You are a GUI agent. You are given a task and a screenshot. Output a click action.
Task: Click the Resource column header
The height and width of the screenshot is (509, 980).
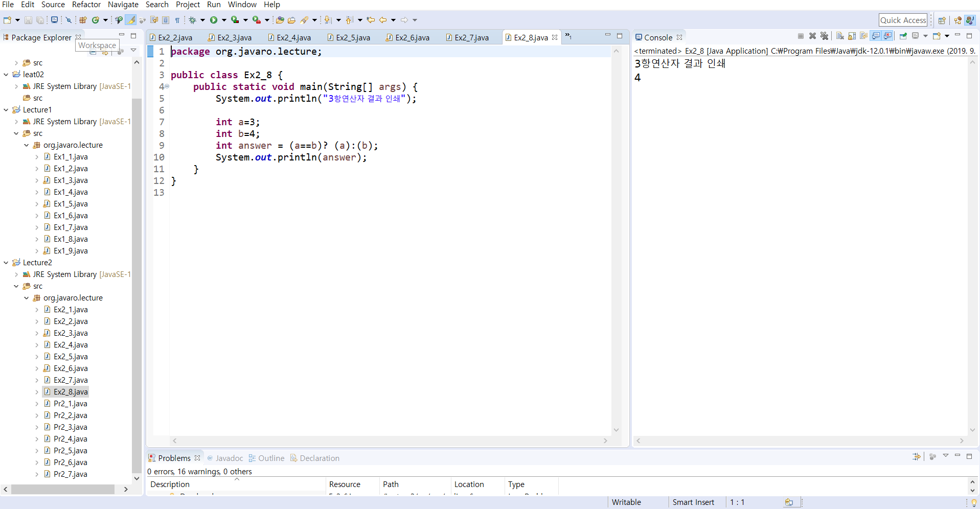pyautogui.click(x=352, y=484)
